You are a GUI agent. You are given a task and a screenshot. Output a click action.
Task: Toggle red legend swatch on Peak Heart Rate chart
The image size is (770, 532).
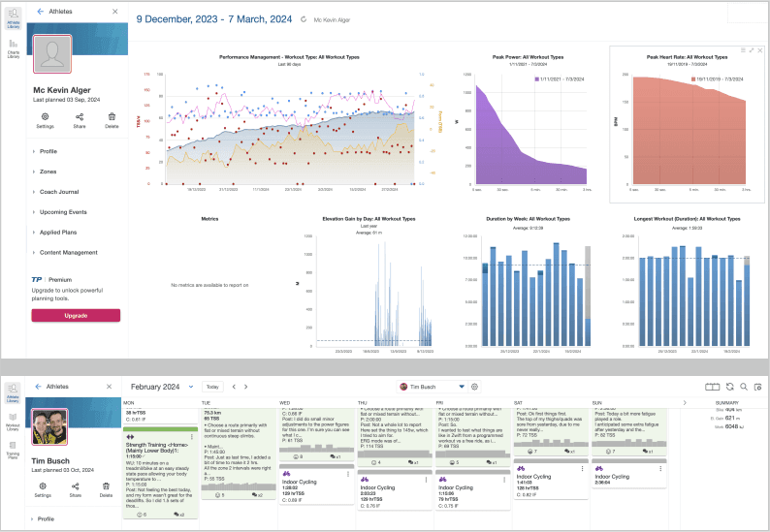click(x=692, y=79)
